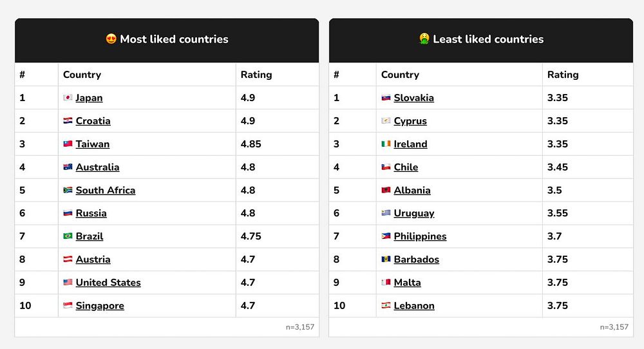The width and height of the screenshot is (644, 349).
Task: Click the Brazil flag icon
Action: (x=68, y=236)
